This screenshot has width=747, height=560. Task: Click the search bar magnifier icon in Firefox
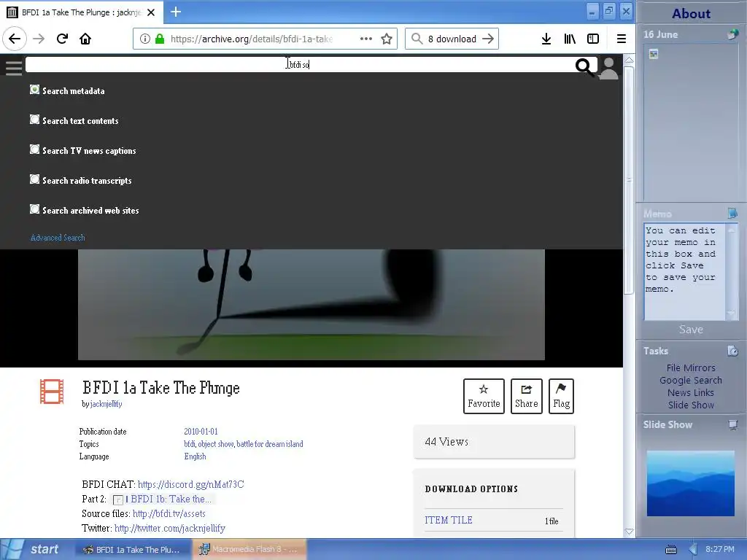(417, 39)
